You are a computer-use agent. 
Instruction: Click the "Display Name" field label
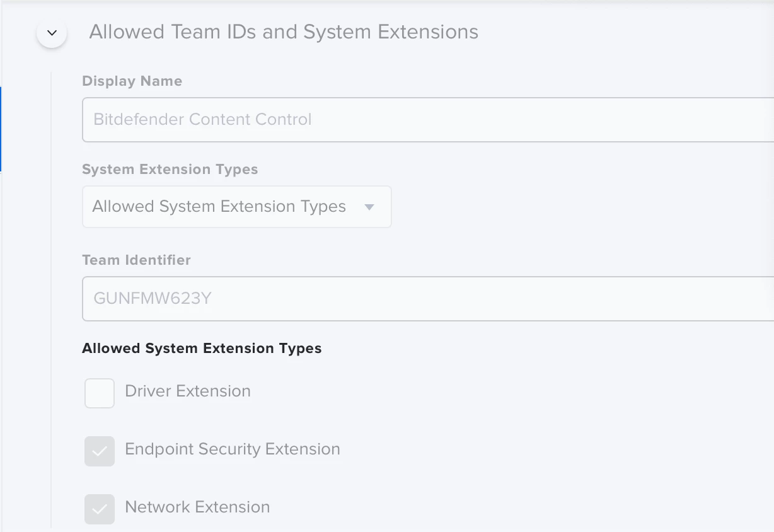pyautogui.click(x=132, y=81)
